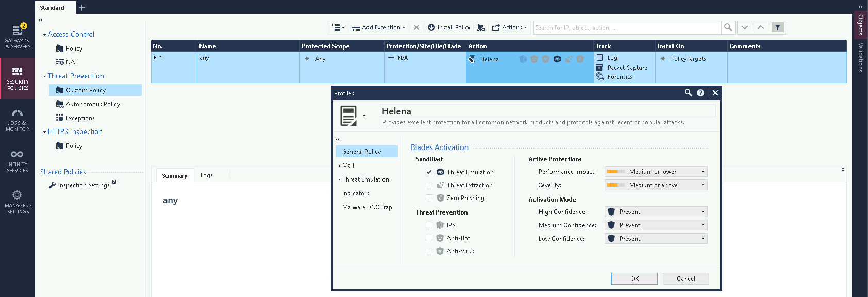
Task: Enable the Anti-Bot blade checkbox
Action: tap(429, 238)
